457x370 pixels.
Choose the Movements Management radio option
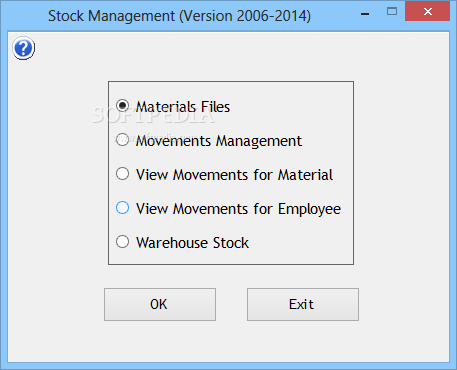tap(122, 140)
